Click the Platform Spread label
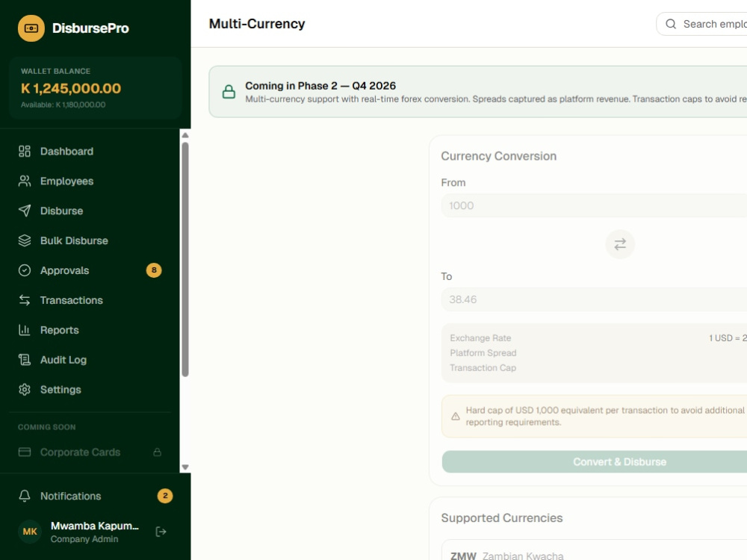Viewport: 747px width, 560px height. pyautogui.click(x=483, y=353)
